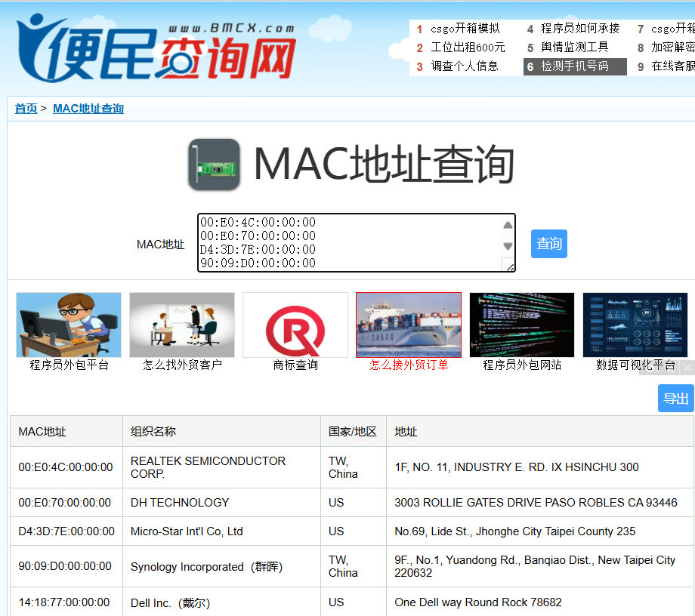Open 数据可视化平台 dashboard thumbnail
Viewport: 695px width, 616px height.
tap(635, 325)
